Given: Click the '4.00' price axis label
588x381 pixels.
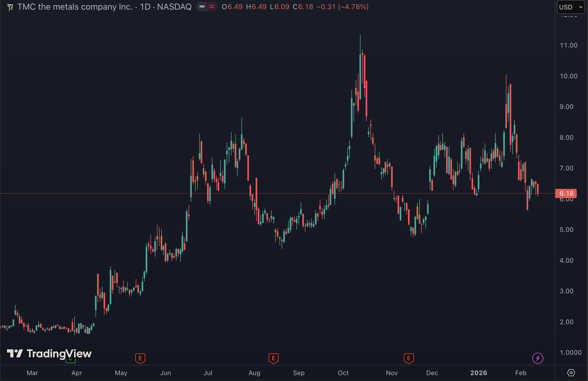Looking at the screenshot, I should pyautogui.click(x=567, y=261).
